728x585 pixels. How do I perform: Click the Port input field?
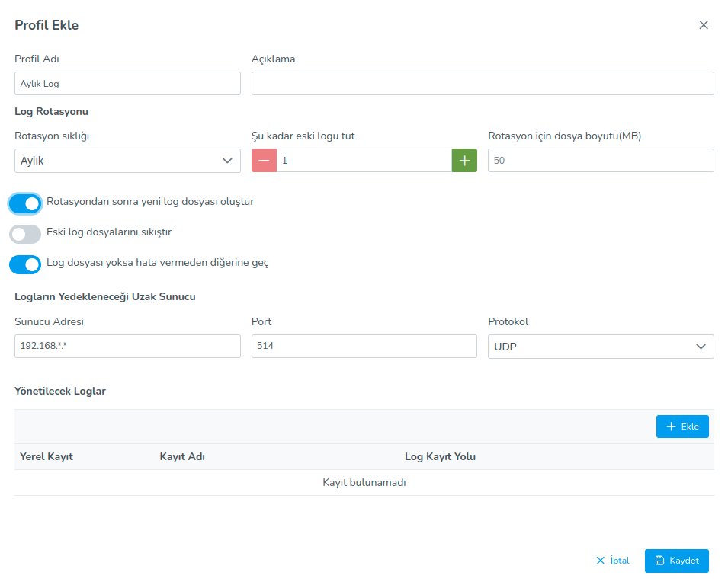pyautogui.click(x=364, y=347)
